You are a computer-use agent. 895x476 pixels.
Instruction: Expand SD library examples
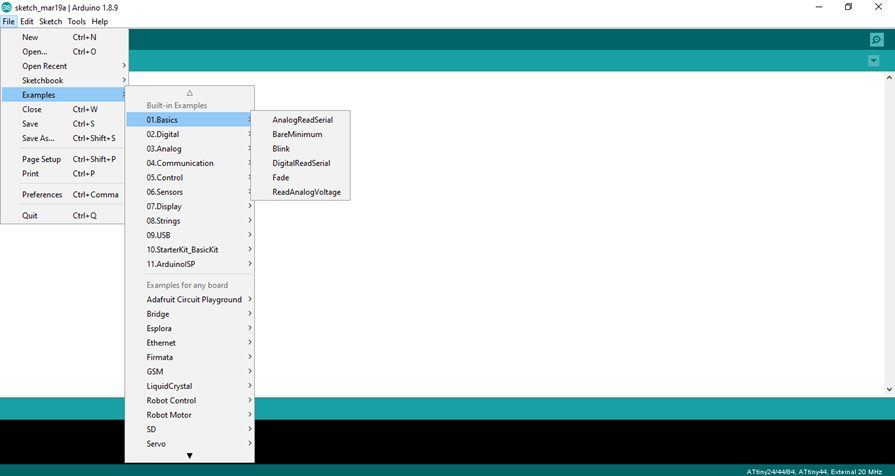click(190, 429)
